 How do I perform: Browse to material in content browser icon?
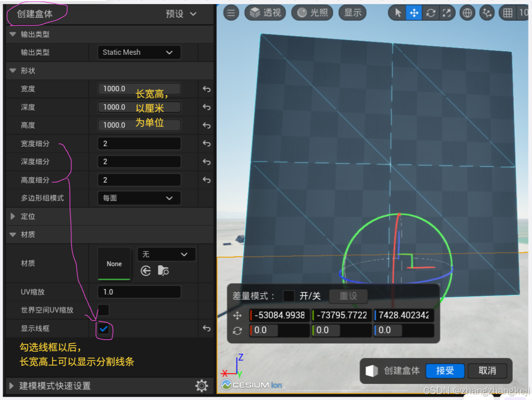[x=163, y=271]
